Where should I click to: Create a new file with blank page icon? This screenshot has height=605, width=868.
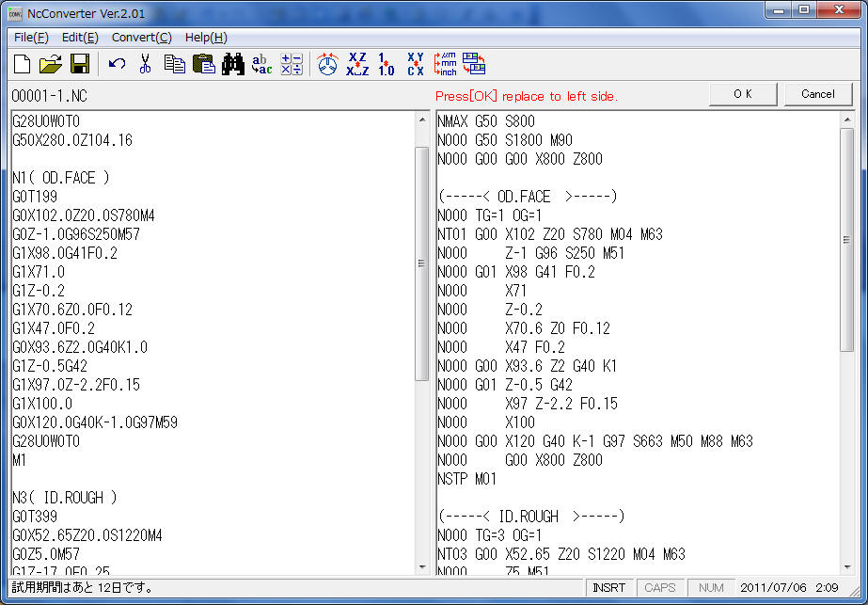tap(22, 64)
